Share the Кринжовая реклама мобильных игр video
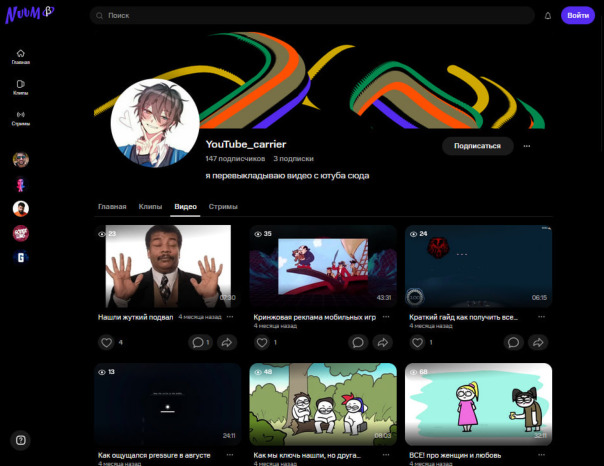This screenshot has height=466, width=604. pos(383,342)
